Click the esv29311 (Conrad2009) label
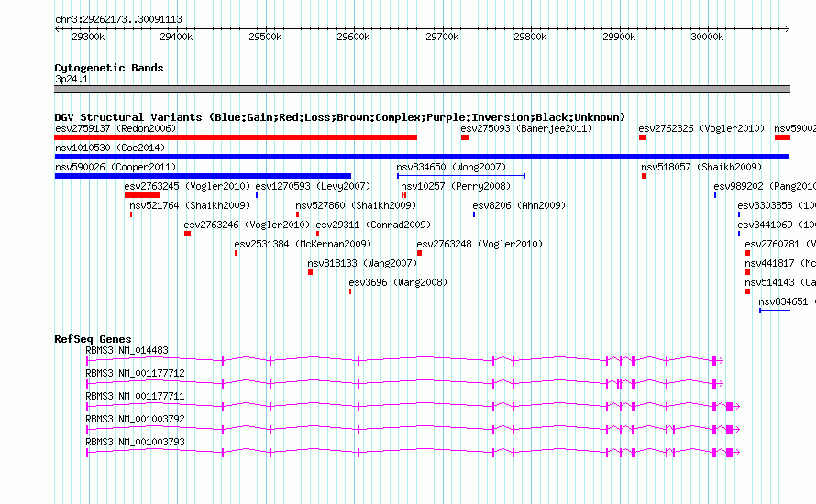 pos(374,225)
